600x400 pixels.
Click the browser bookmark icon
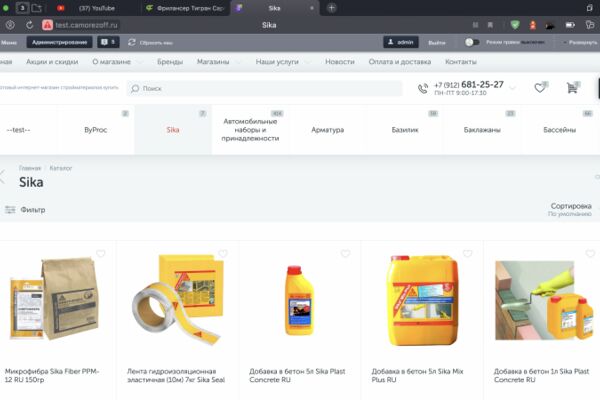click(x=490, y=25)
